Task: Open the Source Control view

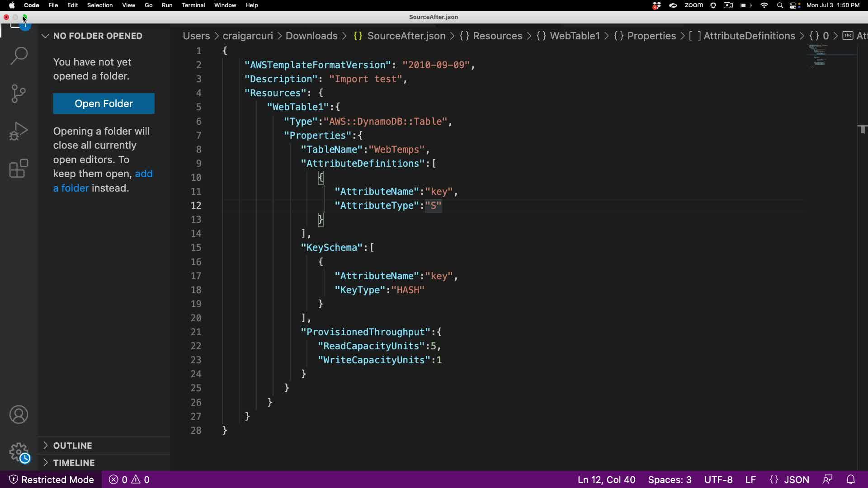Action: pyautogui.click(x=19, y=94)
